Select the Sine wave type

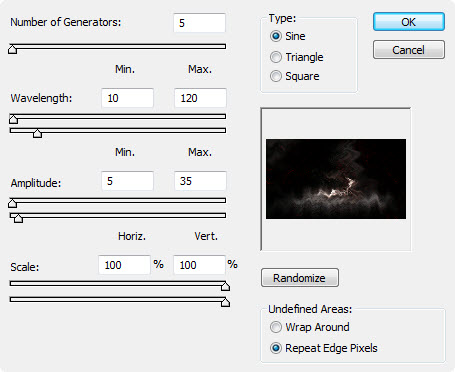288,36
